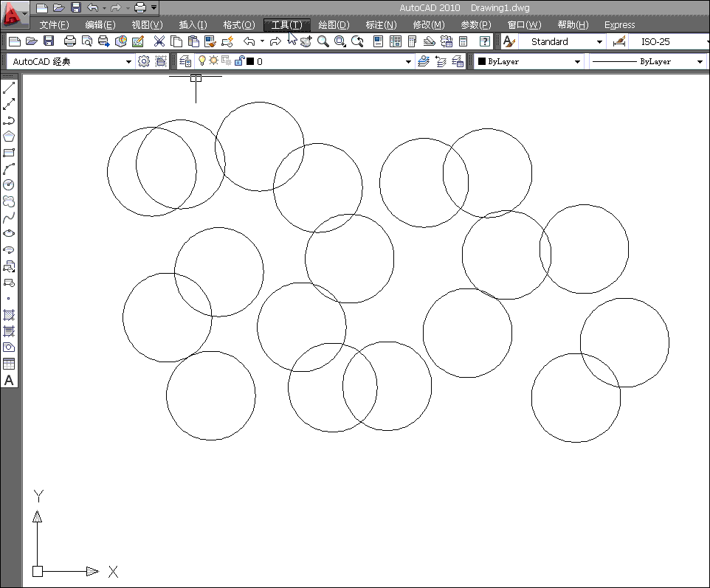Viewport: 710px width, 588px height.
Task: Open the 文件(F) menu
Action: tap(55, 25)
